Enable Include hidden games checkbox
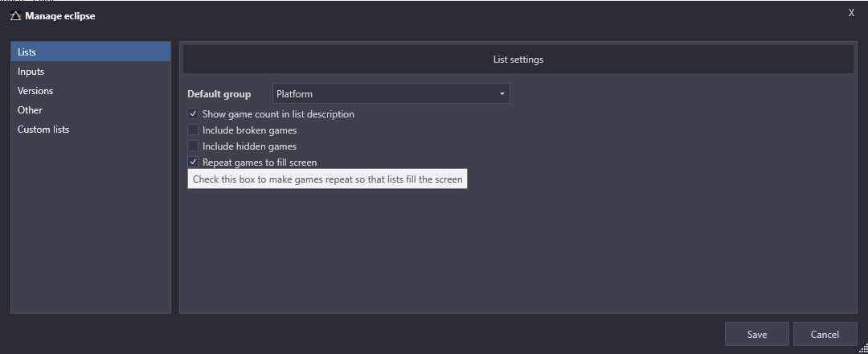The height and width of the screenshot is (354, 868). pyautogui.click(x=193, y=146)
